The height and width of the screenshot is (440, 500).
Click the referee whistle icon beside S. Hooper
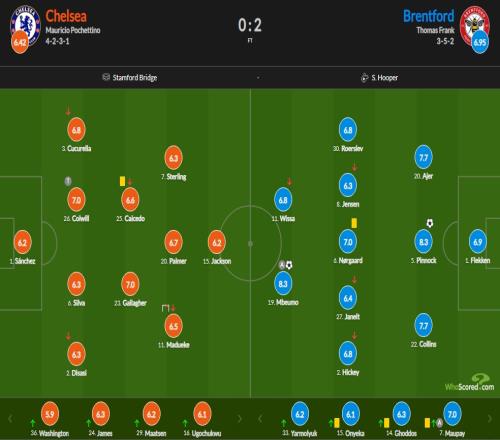point(364,78)
